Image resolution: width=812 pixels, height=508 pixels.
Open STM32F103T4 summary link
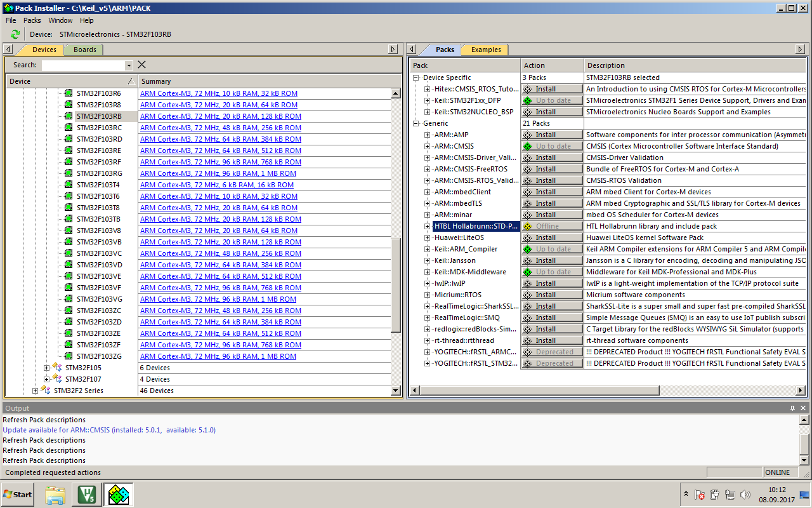coord(217,185)
